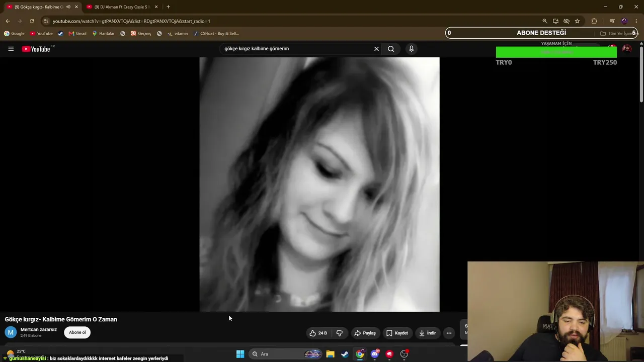
Task: Open the zoom magnifier in address bar
Action: 544,21
